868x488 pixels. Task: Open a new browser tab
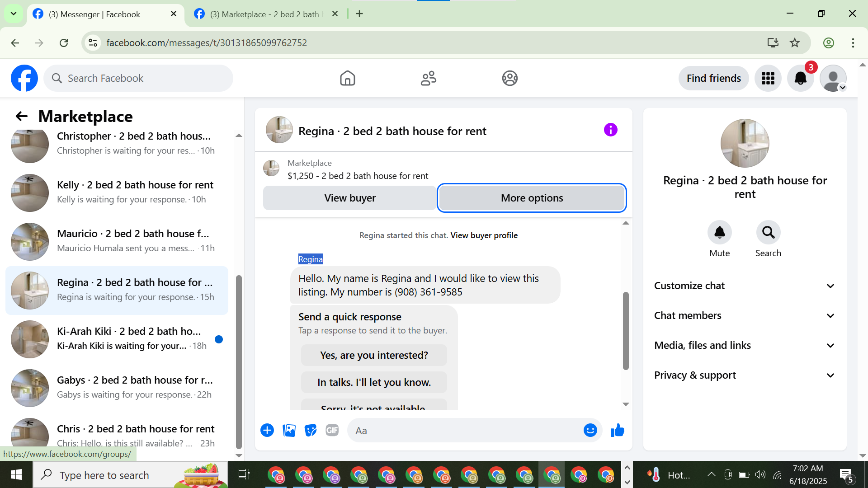coord(359,14)
